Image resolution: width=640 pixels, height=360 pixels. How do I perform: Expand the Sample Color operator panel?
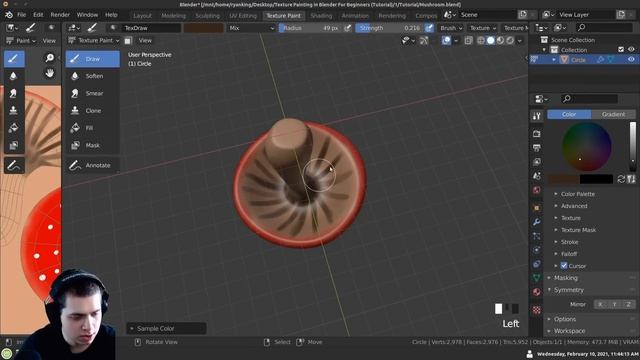(166, 329)
